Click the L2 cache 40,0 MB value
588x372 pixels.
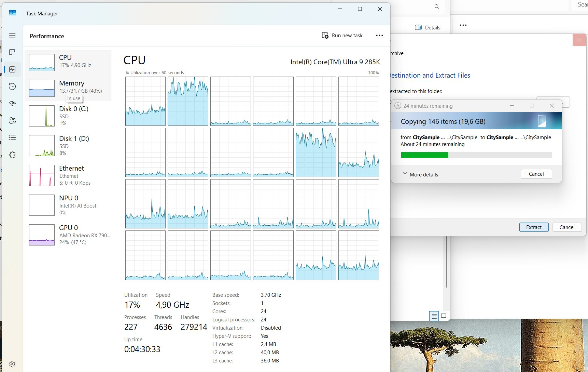(x=270, y=352)
